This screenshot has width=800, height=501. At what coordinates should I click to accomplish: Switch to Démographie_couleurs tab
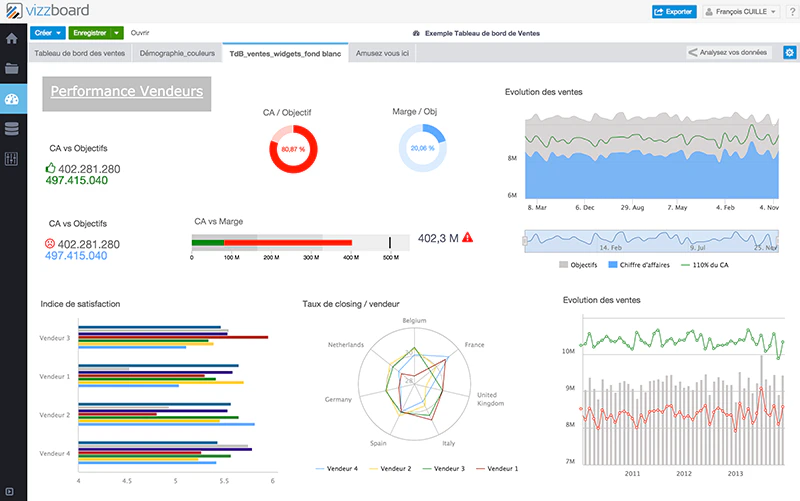pyautogui.click(x=177, y=53)
